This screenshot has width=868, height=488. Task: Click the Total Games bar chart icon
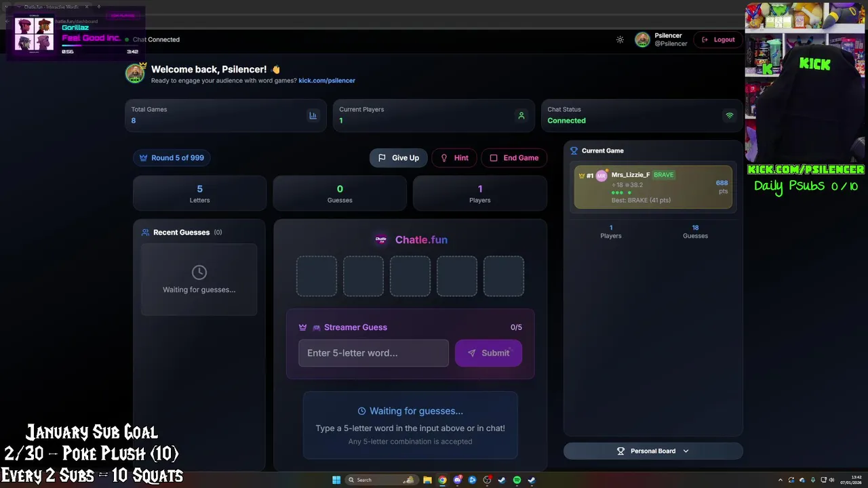(313, 115)
